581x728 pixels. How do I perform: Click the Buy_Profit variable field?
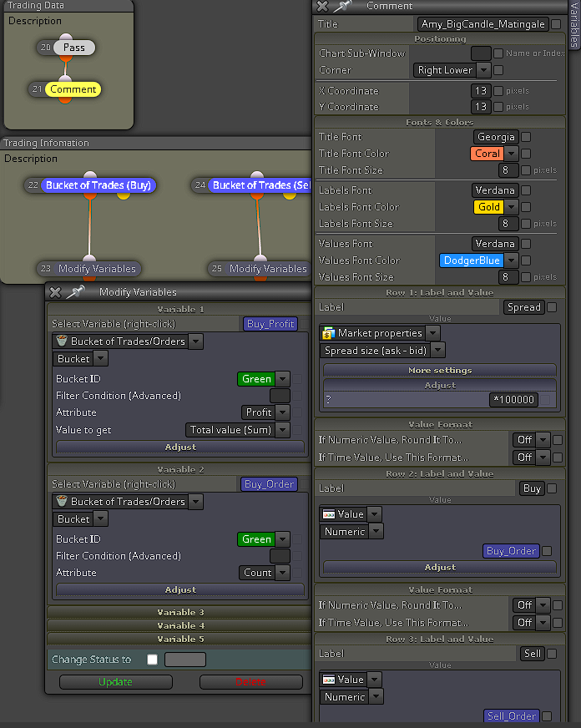click(270, 324)
